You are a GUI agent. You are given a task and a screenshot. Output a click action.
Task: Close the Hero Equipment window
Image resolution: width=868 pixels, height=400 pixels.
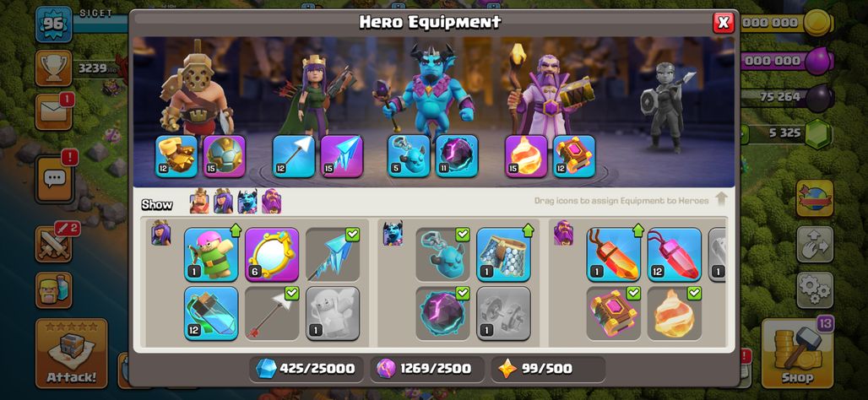coord(723,23)
